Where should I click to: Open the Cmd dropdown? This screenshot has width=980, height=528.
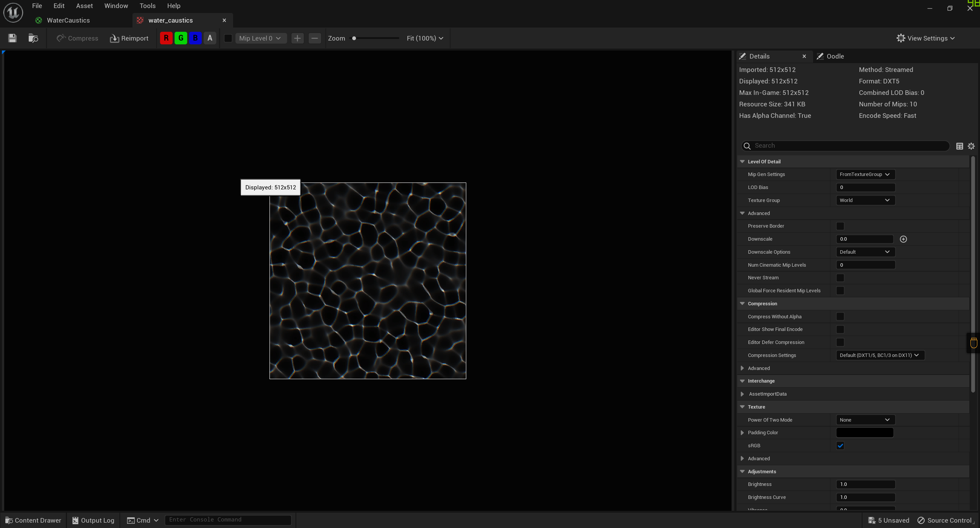click(142, 520)
